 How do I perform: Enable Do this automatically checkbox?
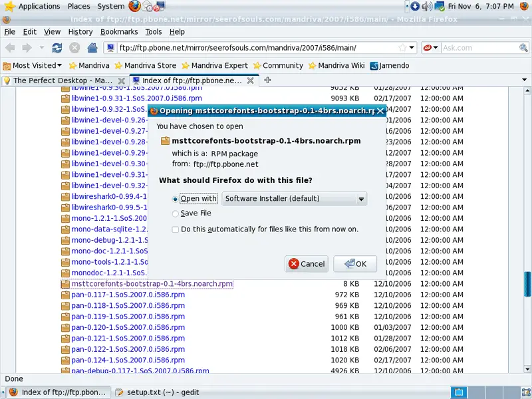tap(175, 229)
